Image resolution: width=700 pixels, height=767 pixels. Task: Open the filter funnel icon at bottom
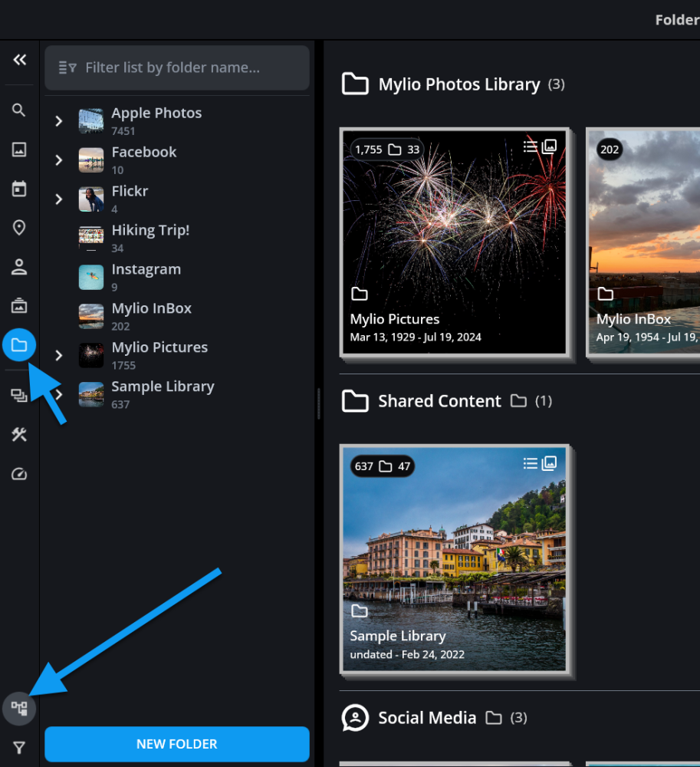[19, 747]
